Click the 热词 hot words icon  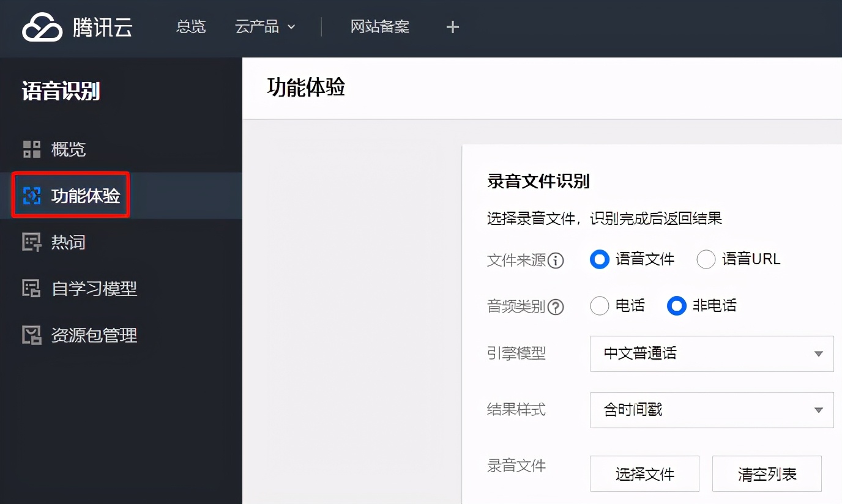31,242
